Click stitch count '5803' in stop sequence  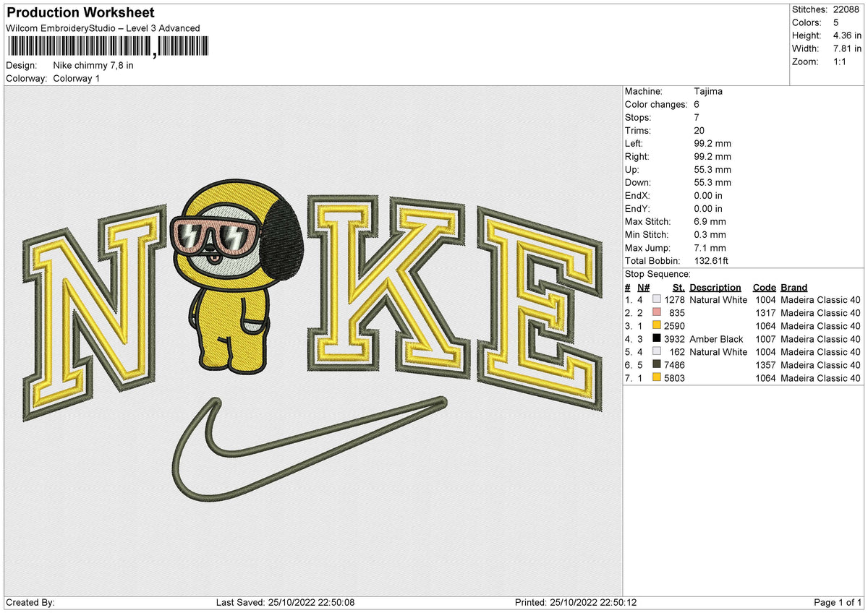674,378
